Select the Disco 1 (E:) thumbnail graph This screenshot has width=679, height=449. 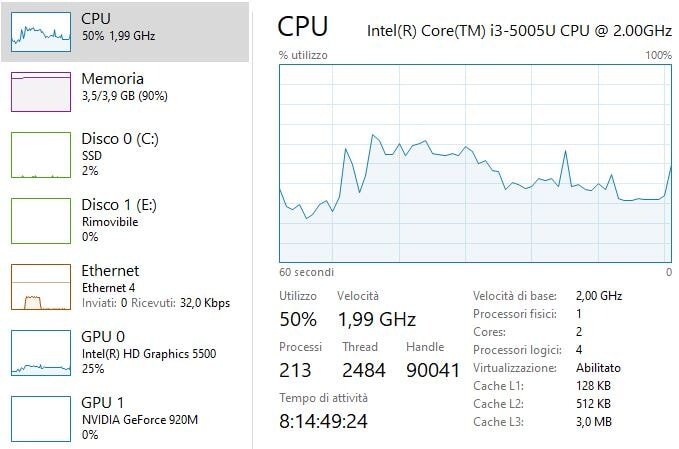(40, 221)
